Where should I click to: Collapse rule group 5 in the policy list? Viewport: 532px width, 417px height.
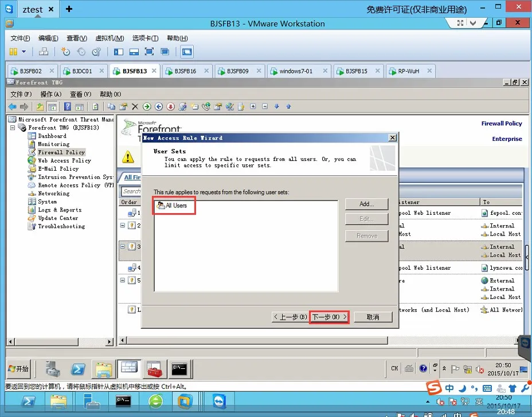pyautogui.click(x=123, y=280)
